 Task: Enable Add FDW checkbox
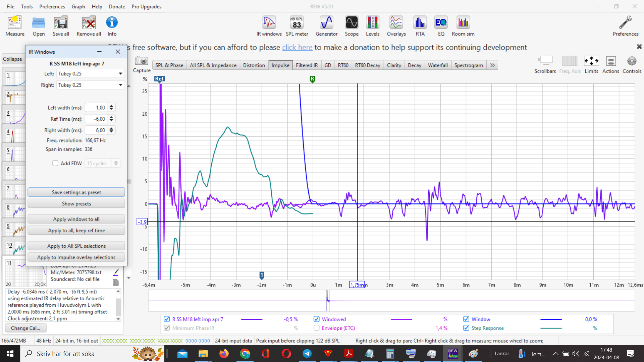click(55, 163)
